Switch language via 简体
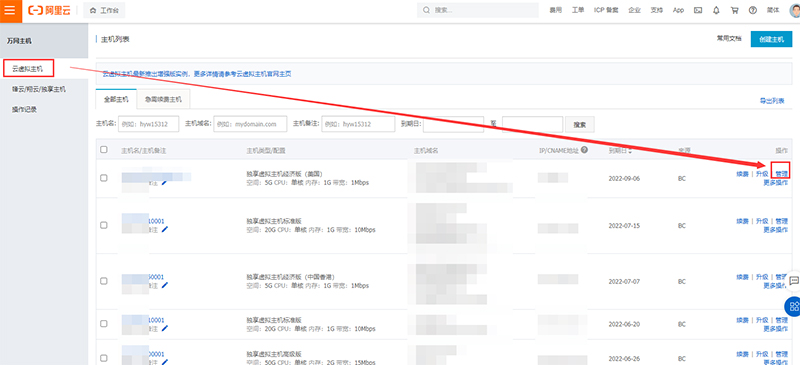The height and width of the screenshot is (365, 800). tap(774, 10)
